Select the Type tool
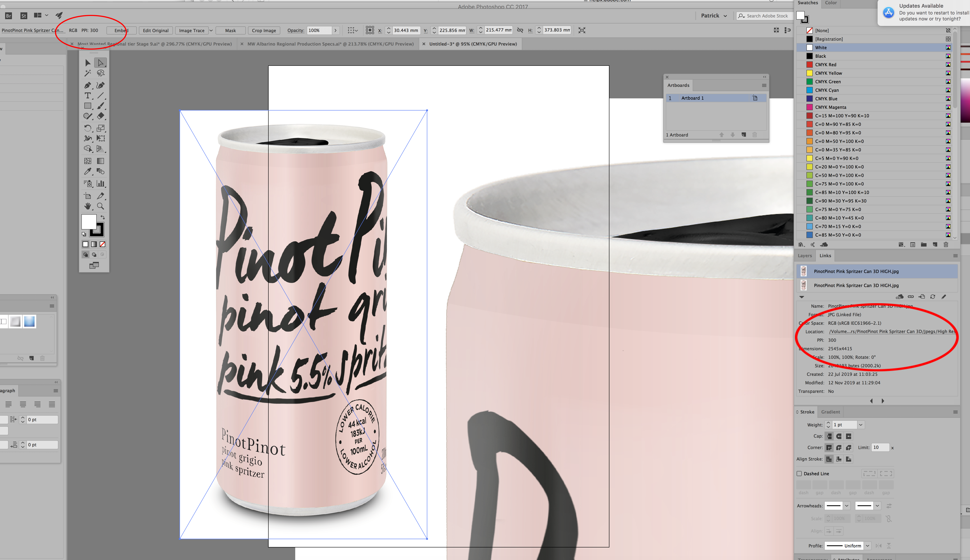Viewport: 970px width, 560px height. [x=88, y=96]
